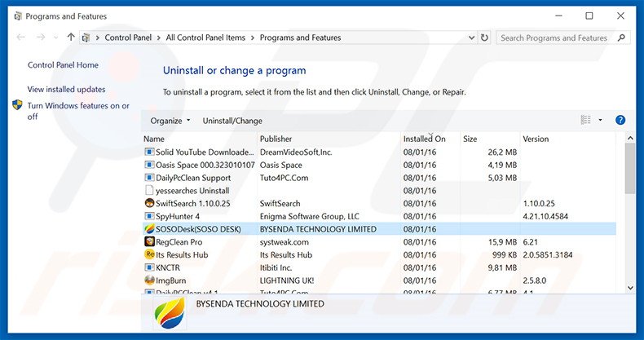
Task: Click the SwiftSearch program icon
Action: click(x=149, y=203)
